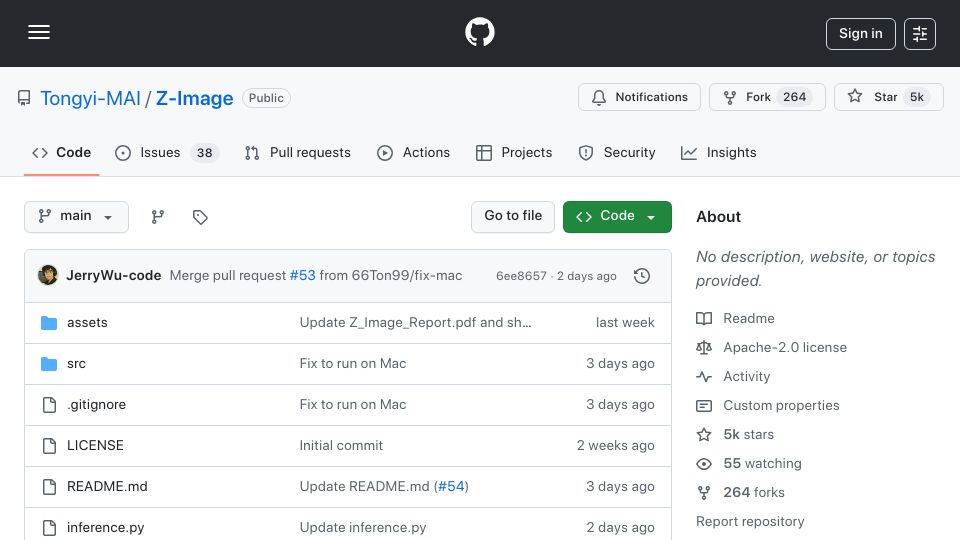Open .gitignore row 'Fix to run on Mac' commit
This screenshot has width=960, height=540.
[x=353, y=405]
